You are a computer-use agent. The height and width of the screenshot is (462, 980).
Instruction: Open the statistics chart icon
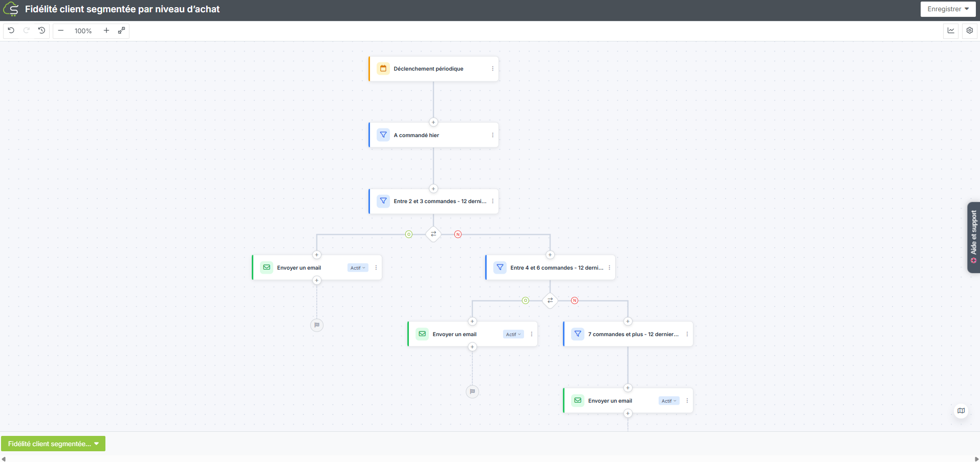point(951,31)
